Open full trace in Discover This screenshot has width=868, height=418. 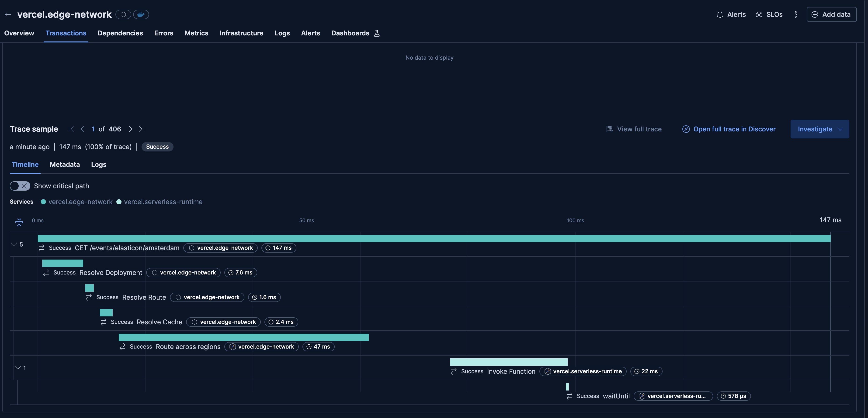point(729,129)
